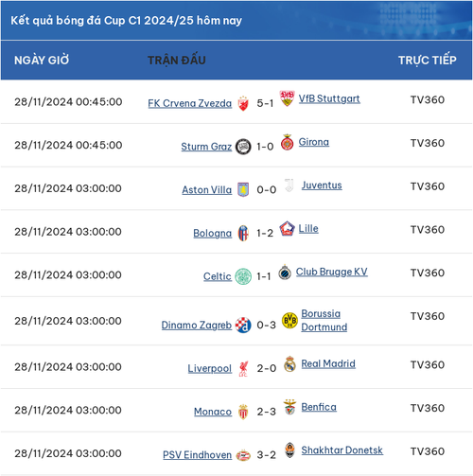
Task: Open the Bologna team link
Action: coord(213,234)
